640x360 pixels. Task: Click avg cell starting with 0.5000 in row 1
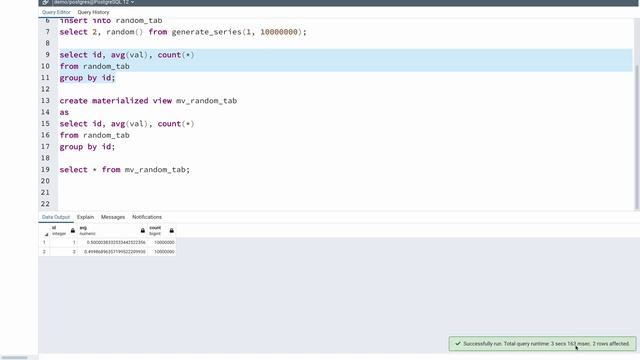112,242
